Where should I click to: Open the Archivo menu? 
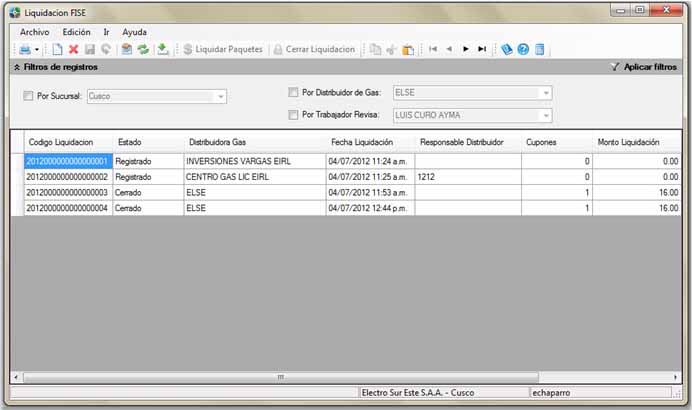34,32
